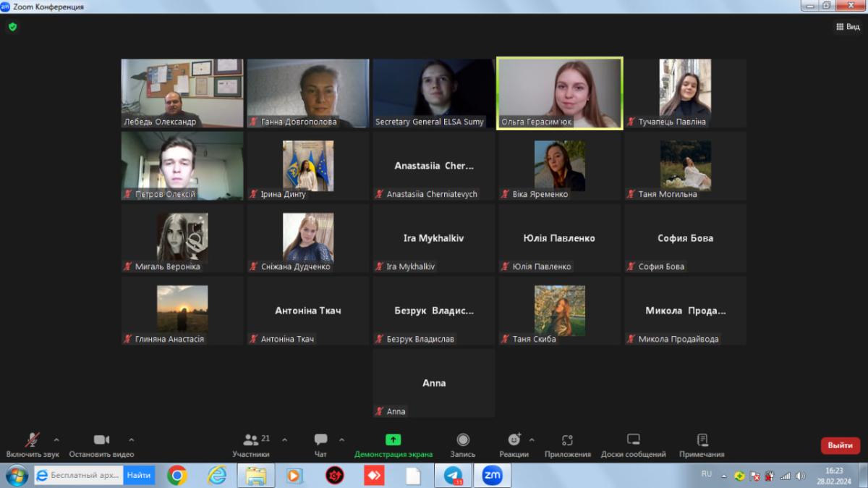868x488 pixels.
Task: Select Ганна Довгополова video tile
Action: pyautogui.click(x=308, y=93)
